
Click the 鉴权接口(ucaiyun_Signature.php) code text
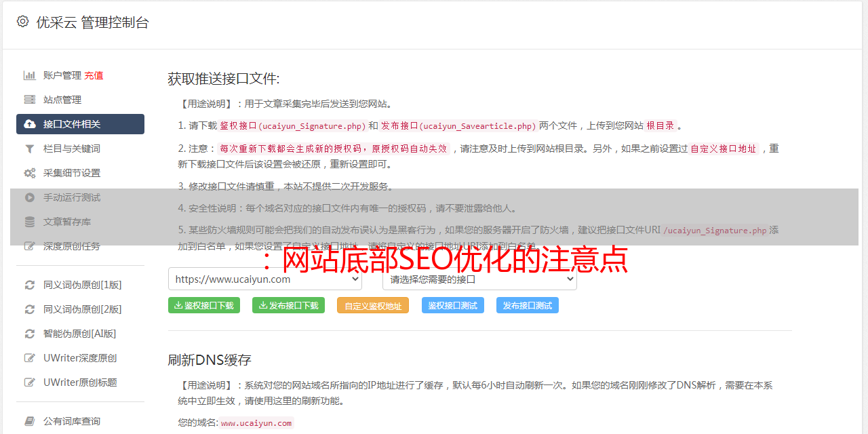pyautogui.click(x=292, y=125)
